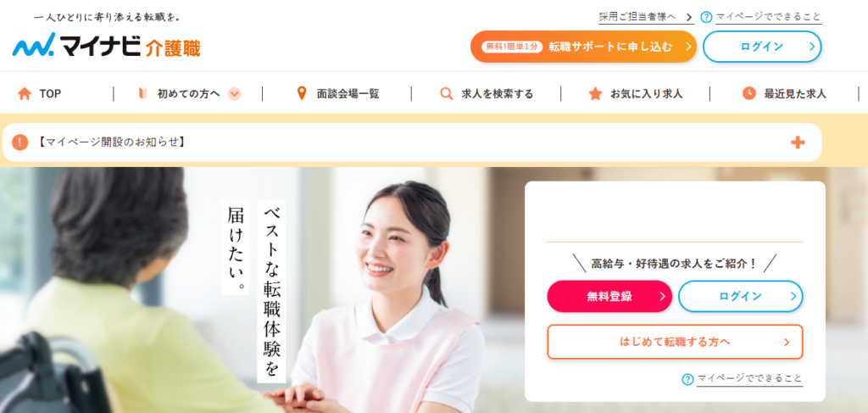Open the はじめて転職する方へ button

tap(675, 342)
